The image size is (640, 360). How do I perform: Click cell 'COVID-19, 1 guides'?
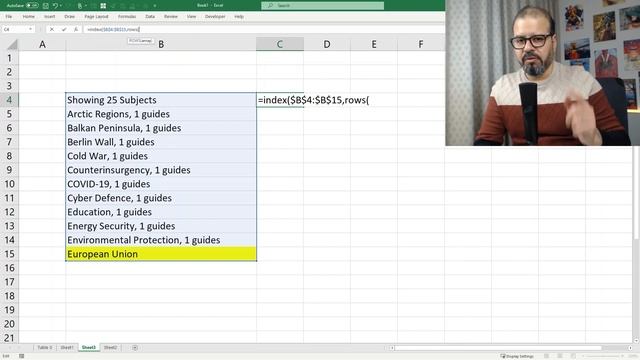click(161, 184)
